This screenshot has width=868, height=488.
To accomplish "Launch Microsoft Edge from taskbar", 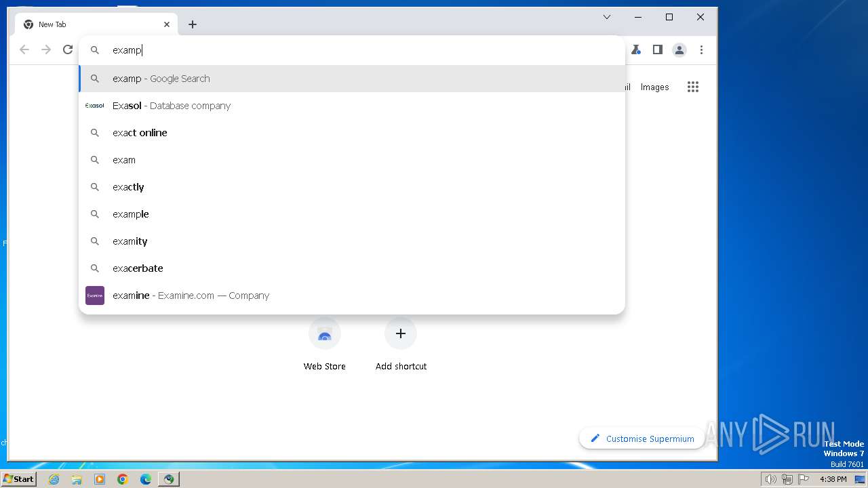I will pos(146,479).
